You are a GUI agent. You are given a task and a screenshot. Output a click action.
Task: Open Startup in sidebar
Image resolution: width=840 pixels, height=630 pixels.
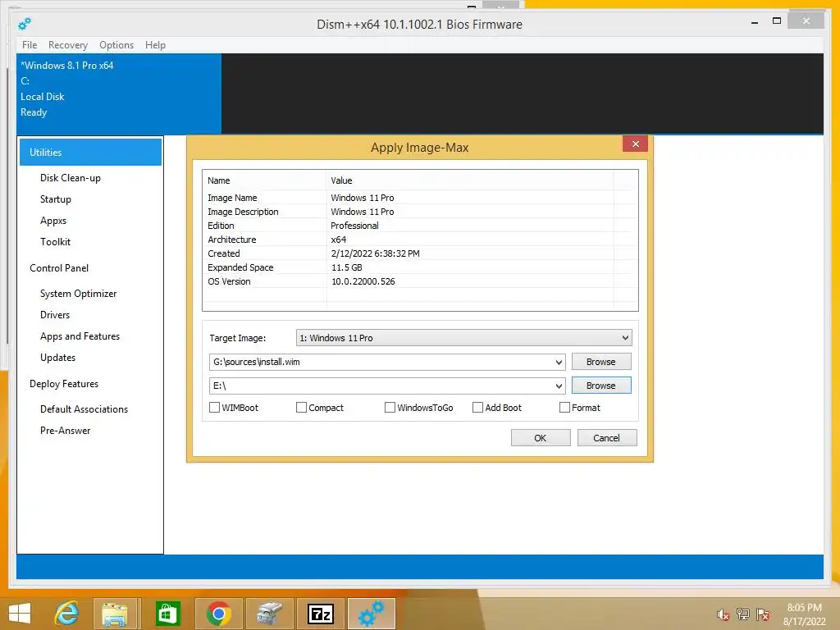click(55, 199)
